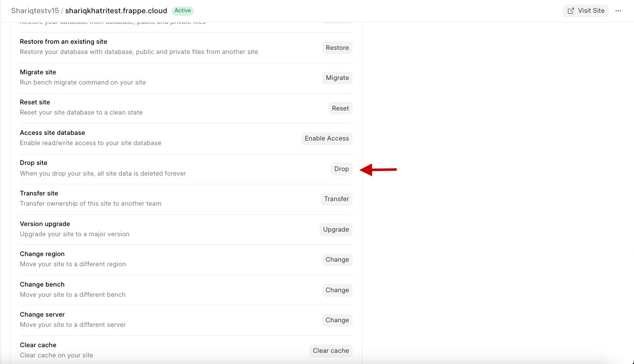Screen dimensions: 634x364
Task: Click the Version upgrade row title
Action: point(45,224)
